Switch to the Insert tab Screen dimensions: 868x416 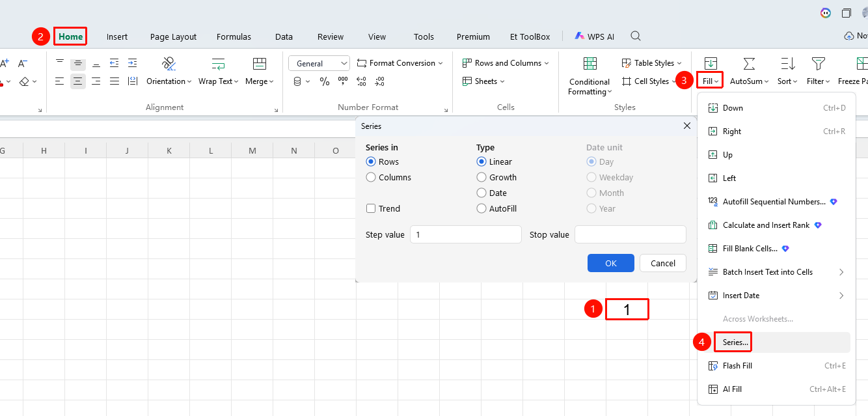[x=117, y=36]
